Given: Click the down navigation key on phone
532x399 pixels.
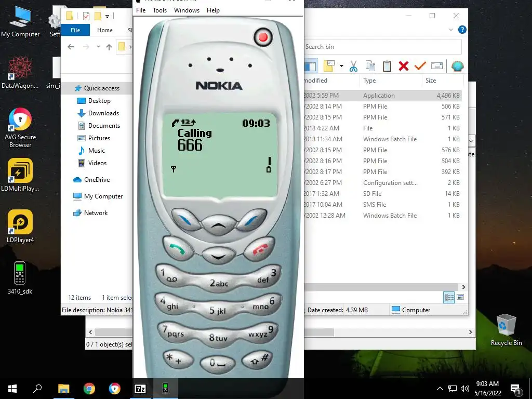Looking at the screenshot, I should (x=219, y=256).
